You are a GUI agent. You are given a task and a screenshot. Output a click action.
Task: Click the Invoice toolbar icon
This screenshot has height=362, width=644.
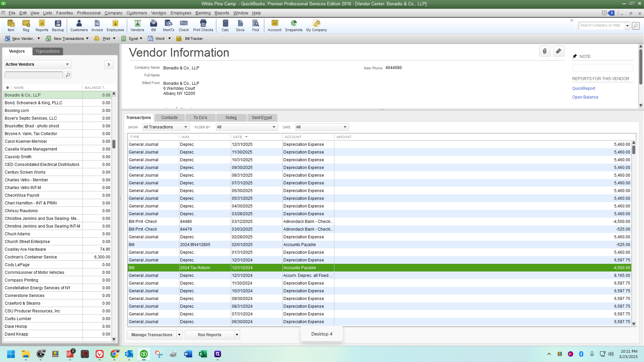pyautogui.click(x=97, y=25)
